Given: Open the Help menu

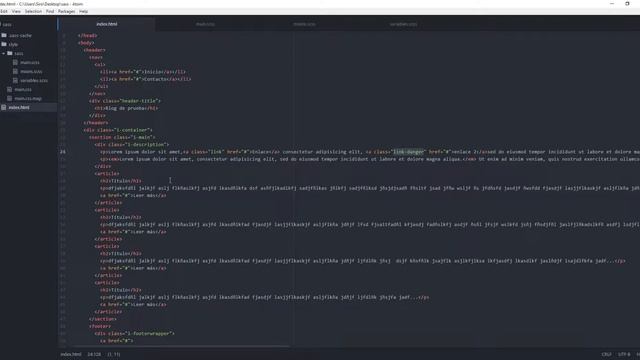Looking at the screenshot, I should click(x=84, y=11).
